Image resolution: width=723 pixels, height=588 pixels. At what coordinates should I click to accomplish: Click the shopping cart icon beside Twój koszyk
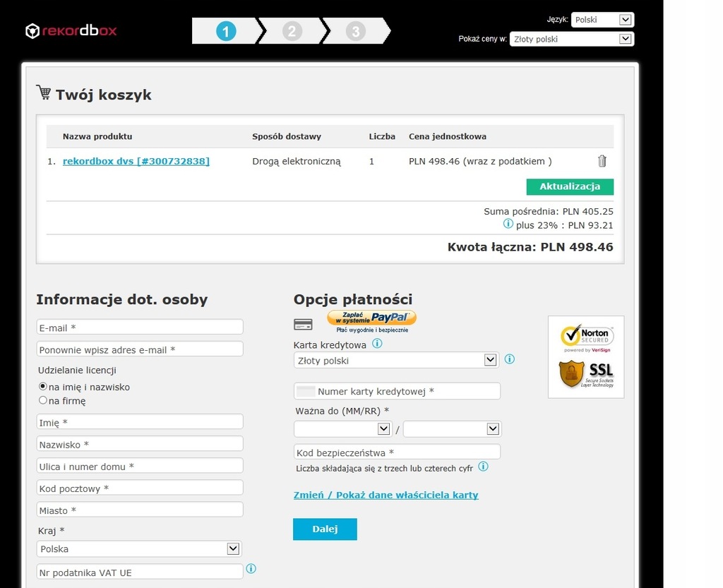44,92
